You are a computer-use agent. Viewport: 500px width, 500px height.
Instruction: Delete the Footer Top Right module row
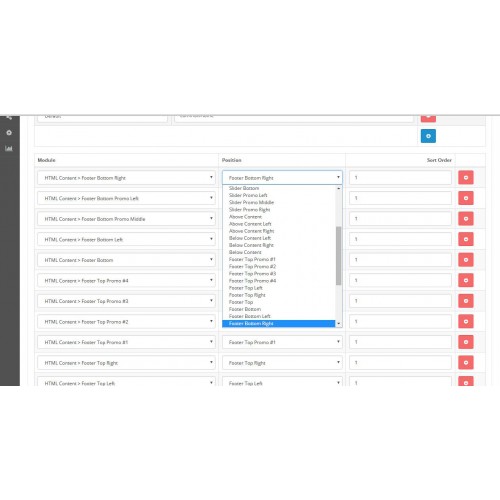tap(466, 363)
